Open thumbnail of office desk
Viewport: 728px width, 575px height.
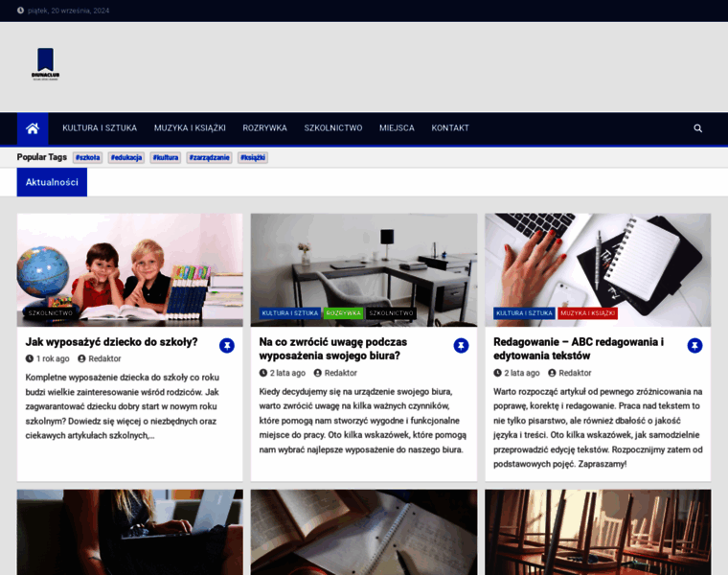click(x=364, y=270)
